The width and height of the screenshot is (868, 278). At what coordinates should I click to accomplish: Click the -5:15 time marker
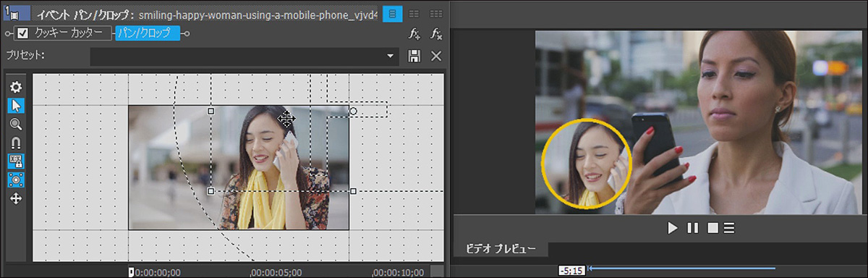[x=571, y=271]
